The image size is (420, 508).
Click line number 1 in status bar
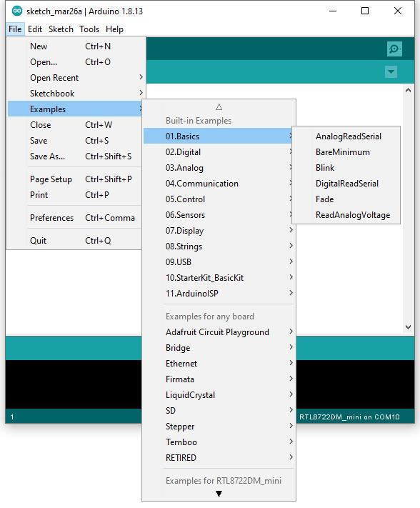click(12, 417)
